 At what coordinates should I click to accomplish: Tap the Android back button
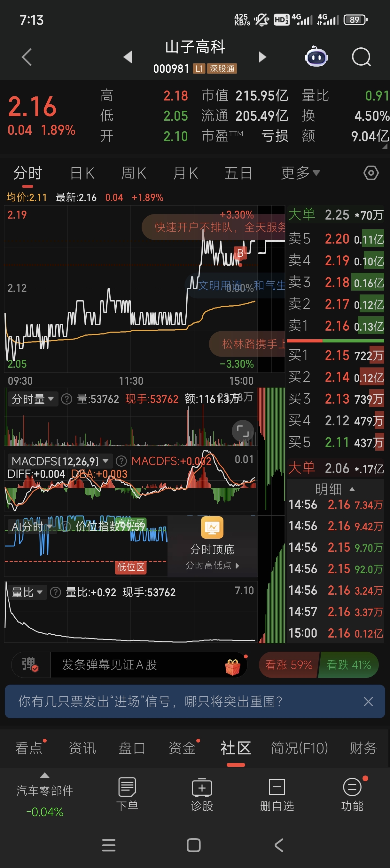pos(279,845)
